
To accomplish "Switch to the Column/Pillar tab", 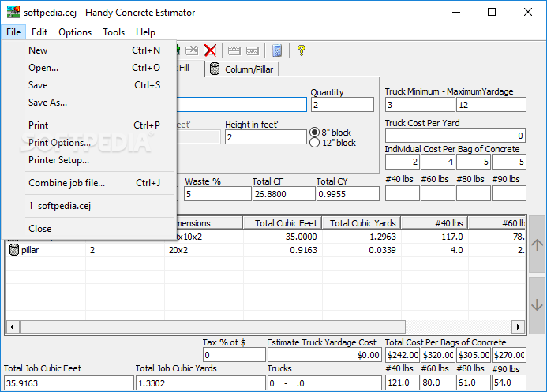I will pos(242,69).
